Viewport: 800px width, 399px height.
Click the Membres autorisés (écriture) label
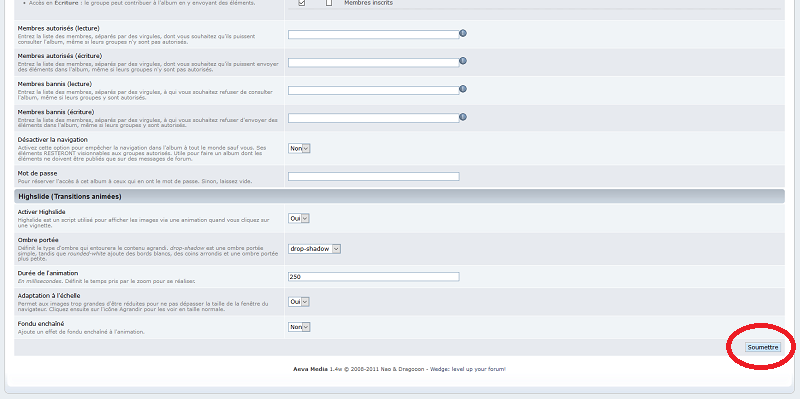[x=60, y=56]
